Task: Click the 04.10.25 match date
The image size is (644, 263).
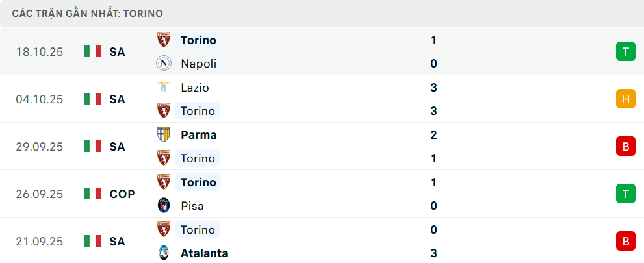Action: (40, 99)
